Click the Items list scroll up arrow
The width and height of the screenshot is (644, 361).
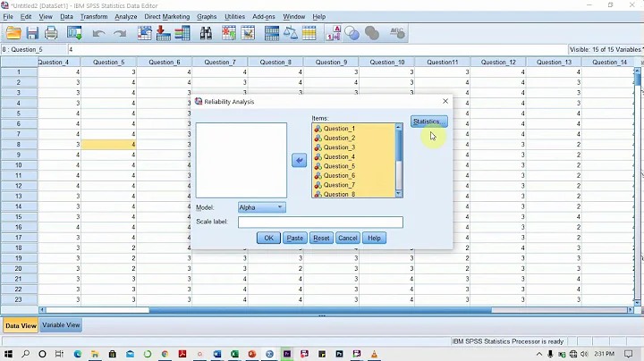click(x=398, y=127)
